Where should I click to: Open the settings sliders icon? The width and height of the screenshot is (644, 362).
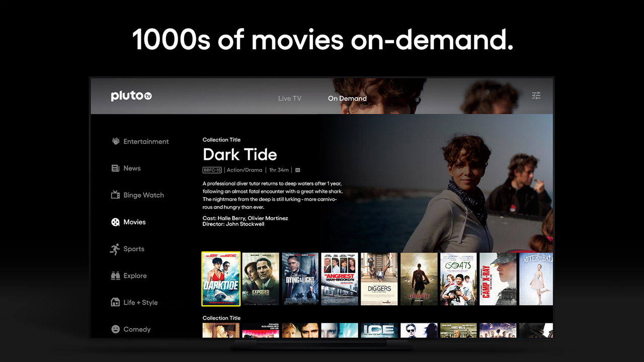tap(536, 96)
